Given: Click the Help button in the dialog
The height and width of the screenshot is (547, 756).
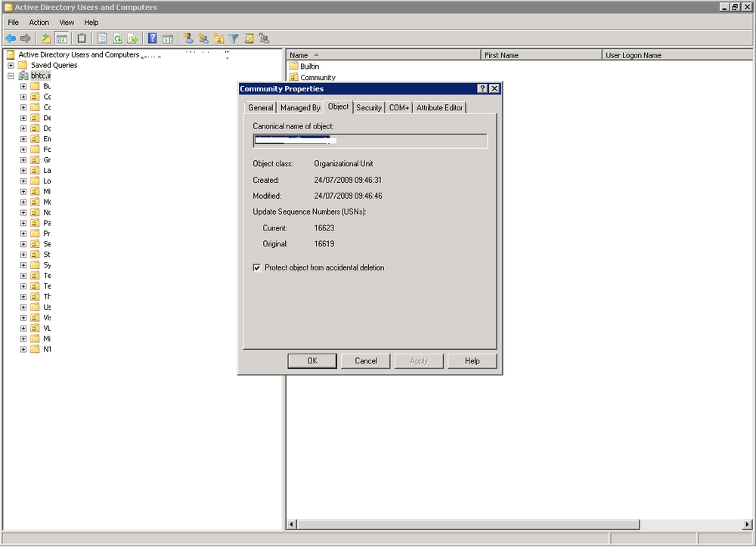Looking at the screenshot, I should [472, 360].
